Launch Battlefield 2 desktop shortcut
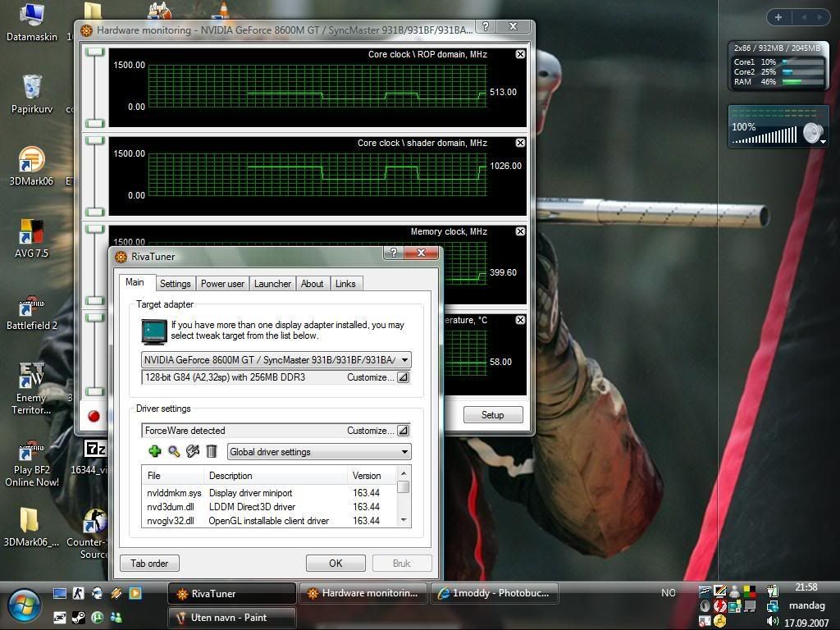The width and height of the screenshot is (840, 630). point(32,313)
